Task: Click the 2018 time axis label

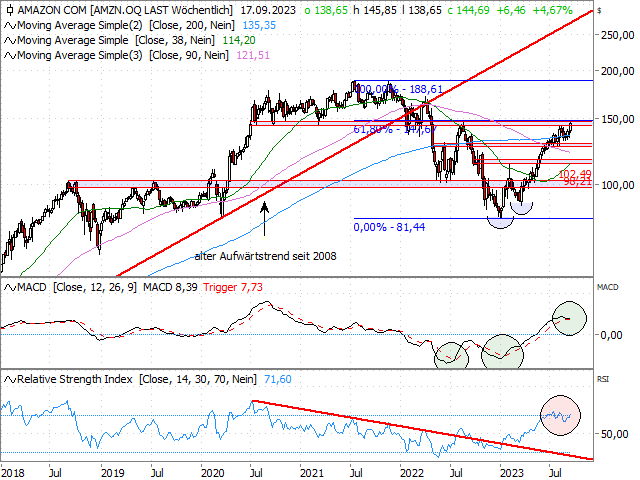Action: [13, 473]
